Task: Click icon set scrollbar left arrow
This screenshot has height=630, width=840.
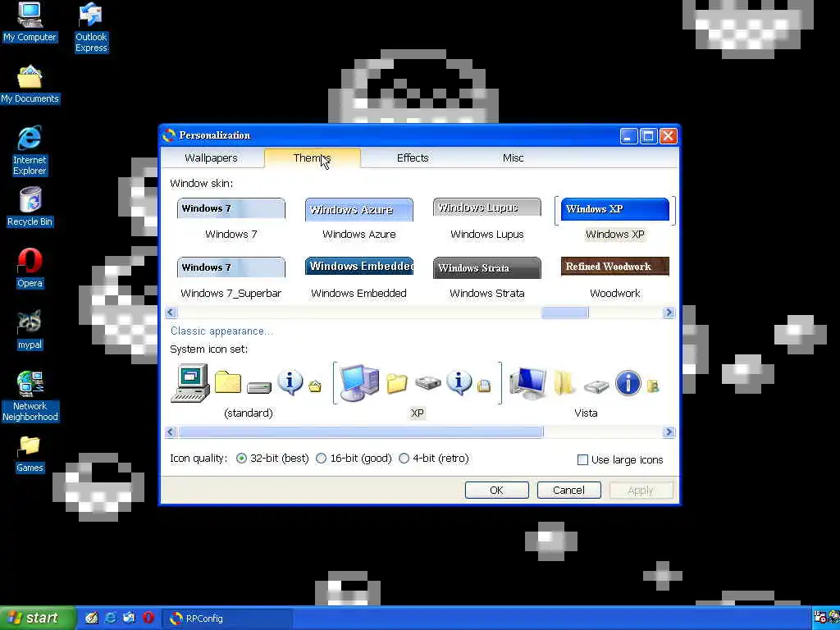Action: pos(171,431)
